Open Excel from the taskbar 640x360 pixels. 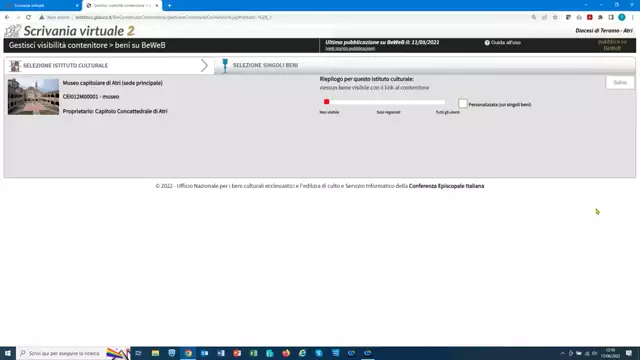coord(253,353)
